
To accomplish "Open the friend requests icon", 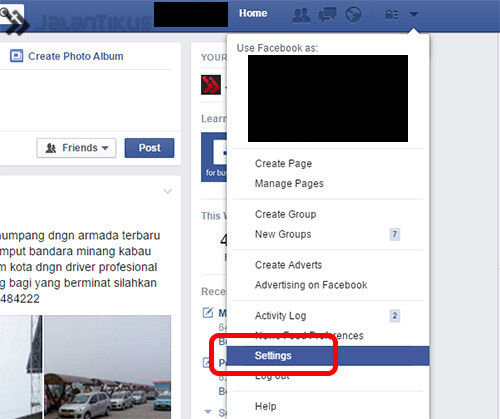I will coord(301,14).
